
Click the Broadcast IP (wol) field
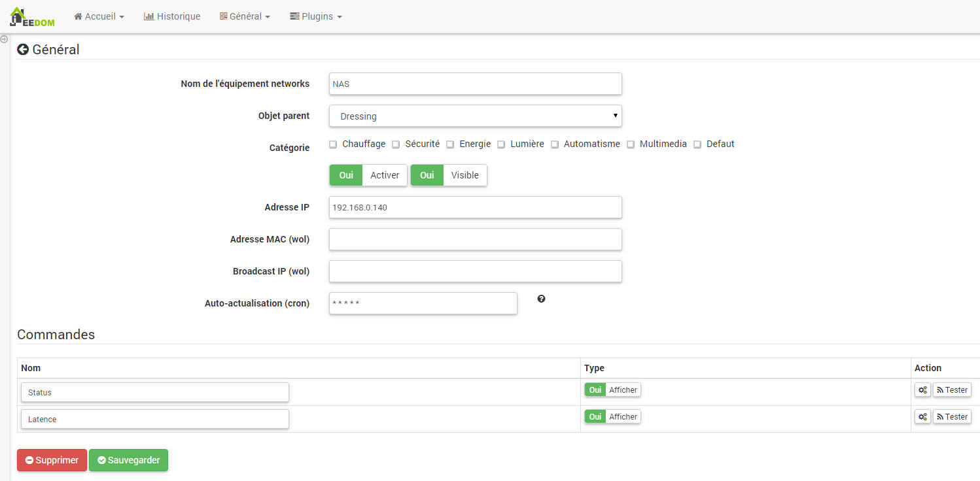[x=476, y=271]
